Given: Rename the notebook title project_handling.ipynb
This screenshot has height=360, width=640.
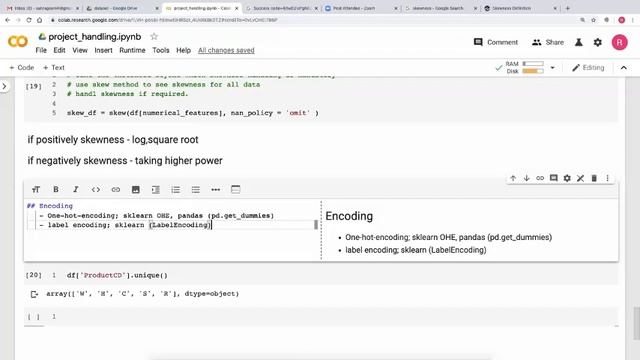Looking at the screenshot, I should [95, 37].
